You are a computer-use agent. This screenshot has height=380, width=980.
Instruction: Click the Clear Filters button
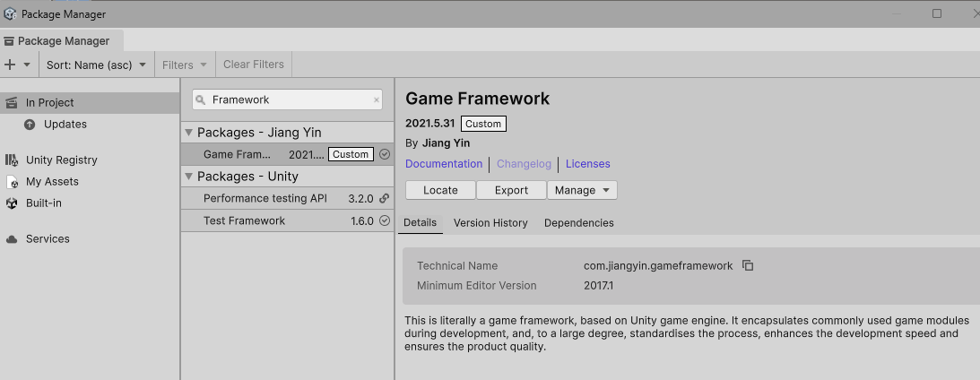click(x=253, y=65)
